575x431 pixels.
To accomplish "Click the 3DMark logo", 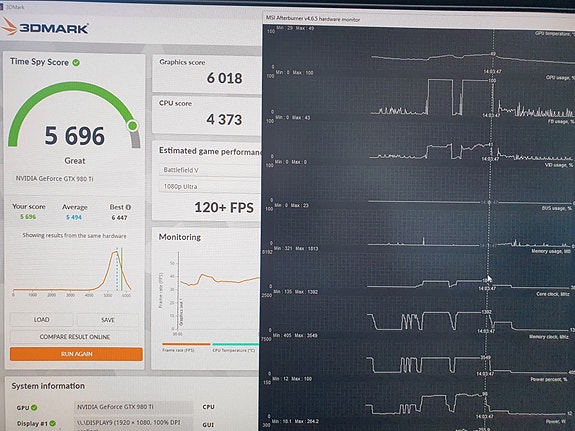I will (x=45, y=27).
